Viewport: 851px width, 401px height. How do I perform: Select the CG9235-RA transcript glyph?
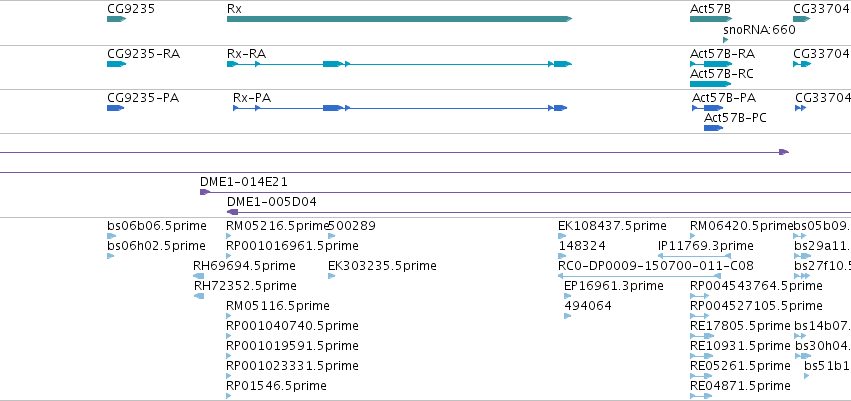pyautogui.click(x=117, y=64)
